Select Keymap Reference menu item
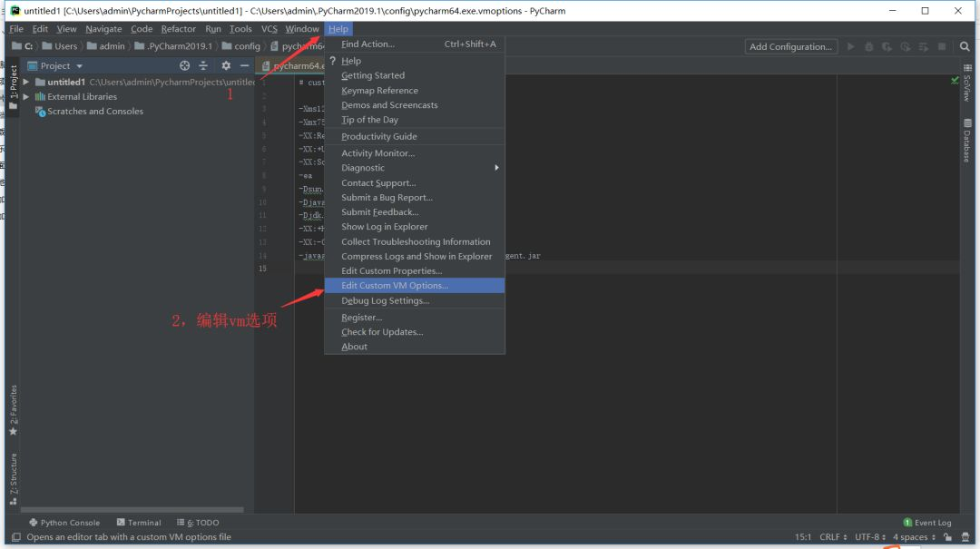 (415, 90)
